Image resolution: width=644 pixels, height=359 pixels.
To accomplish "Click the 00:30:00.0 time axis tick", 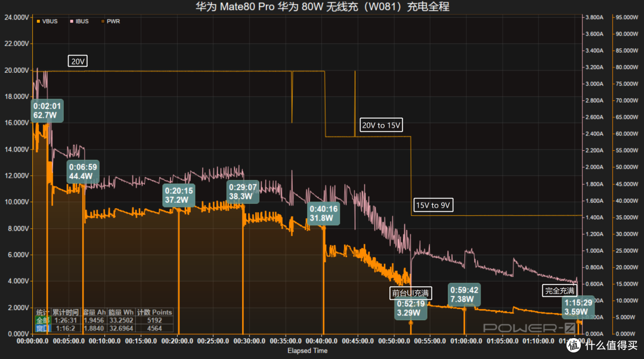I will pos(249,341).
